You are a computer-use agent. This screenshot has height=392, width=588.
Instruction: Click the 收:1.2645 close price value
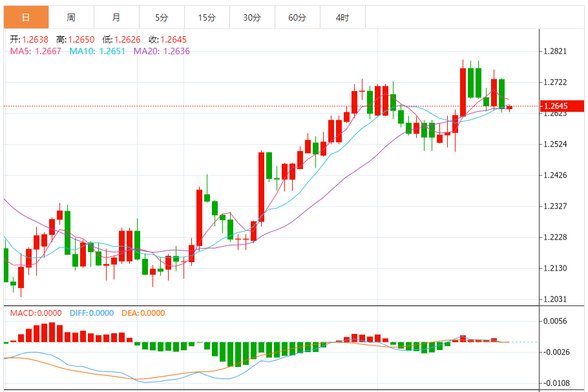(167, 39)
